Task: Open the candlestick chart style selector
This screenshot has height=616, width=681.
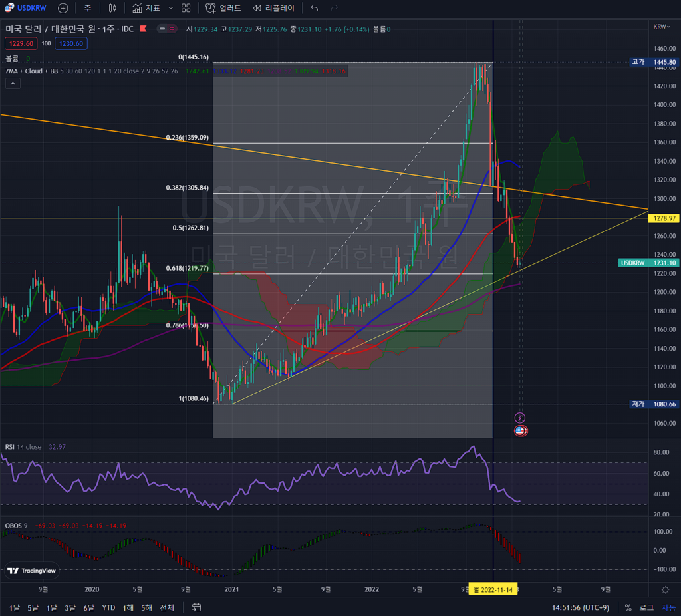Action: point(112,8)
